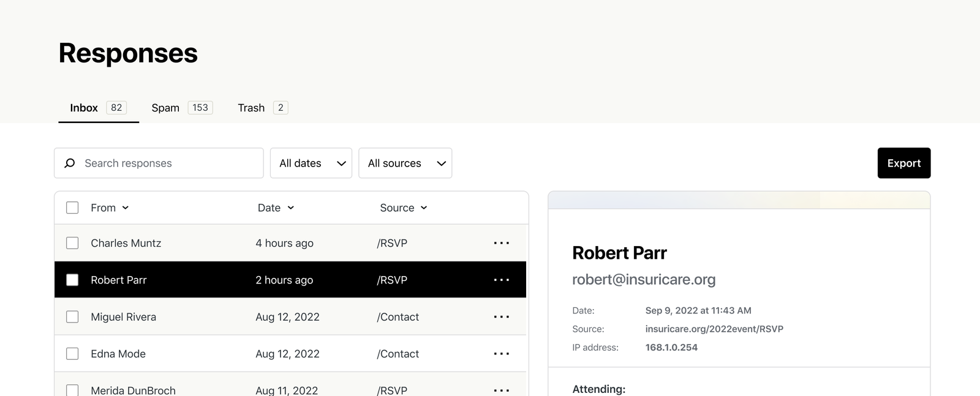Open more options for Edna Mode
This screenshot has width=980, height=396.
pyautogui.click(x=501, y=354)
